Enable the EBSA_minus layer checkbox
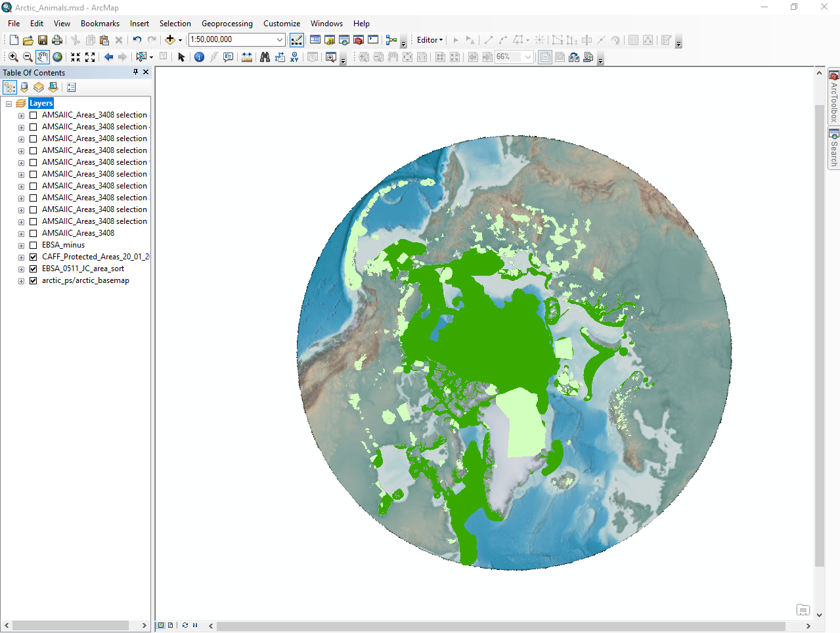 click(33, 245)
